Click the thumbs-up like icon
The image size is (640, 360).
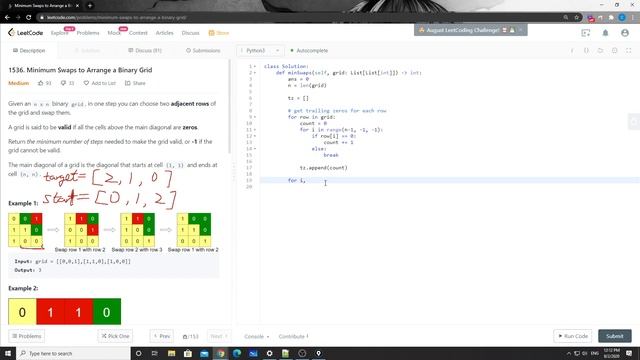40,83
